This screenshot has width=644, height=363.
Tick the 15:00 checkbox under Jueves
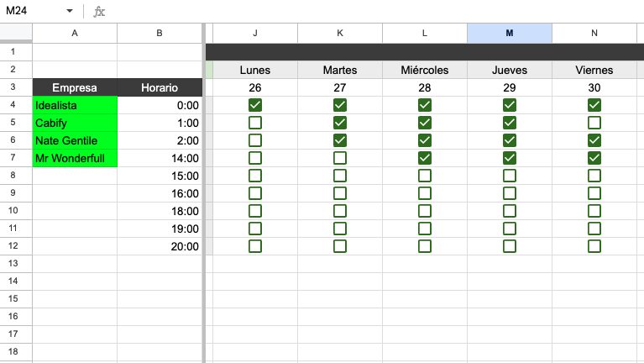(510, 176)
